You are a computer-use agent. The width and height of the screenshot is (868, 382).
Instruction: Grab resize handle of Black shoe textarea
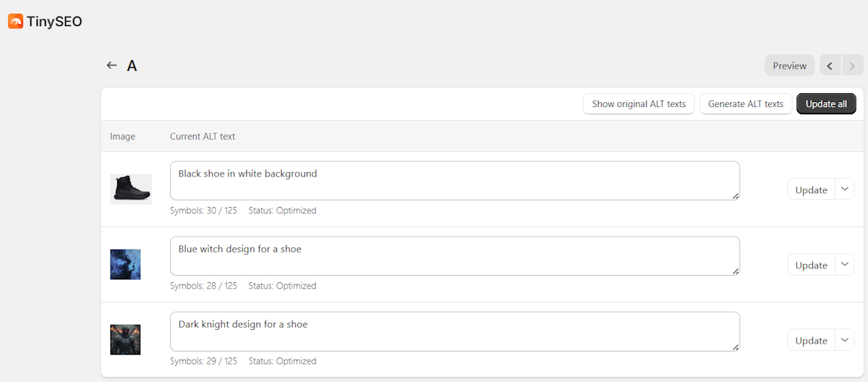click(736, 195)
